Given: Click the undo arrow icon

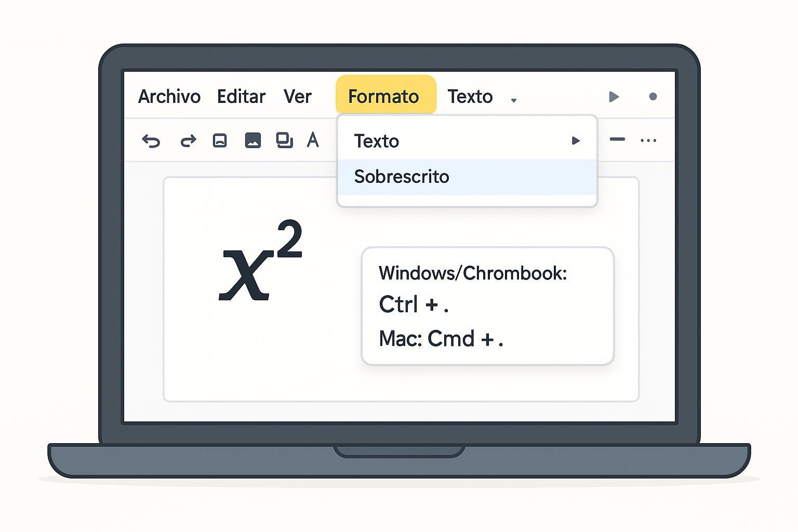Looking at the screenshot, I should point(151,141).
